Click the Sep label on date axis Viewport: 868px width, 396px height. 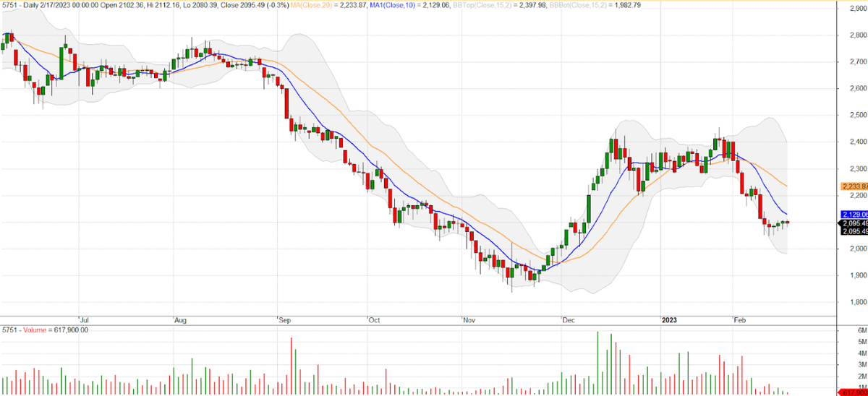(284, 319)
